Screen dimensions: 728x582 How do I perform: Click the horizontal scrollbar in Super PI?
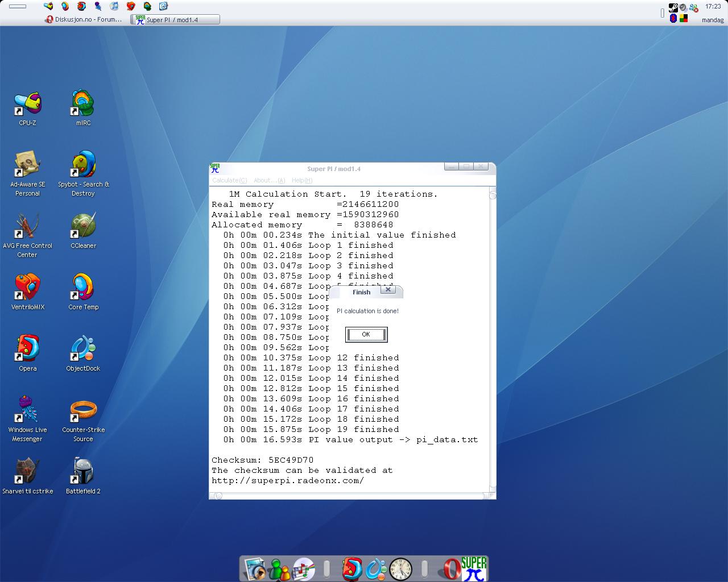coord(349,496)
